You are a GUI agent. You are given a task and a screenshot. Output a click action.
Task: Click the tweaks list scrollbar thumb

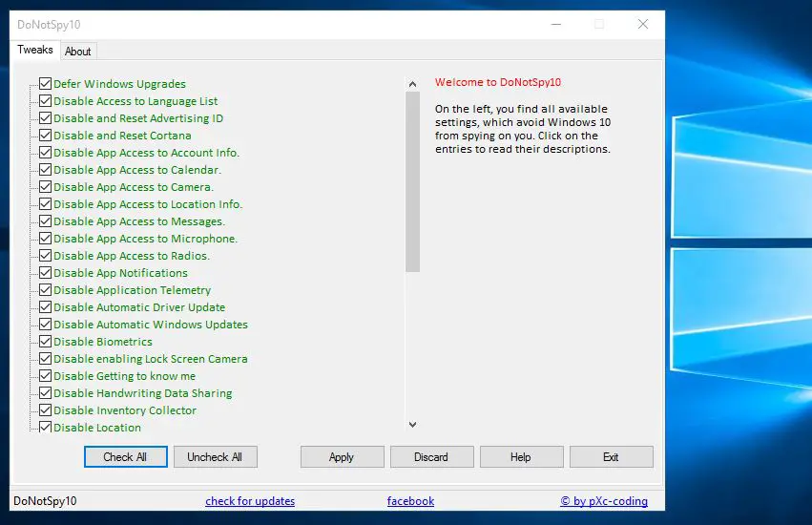click(412, 181)
